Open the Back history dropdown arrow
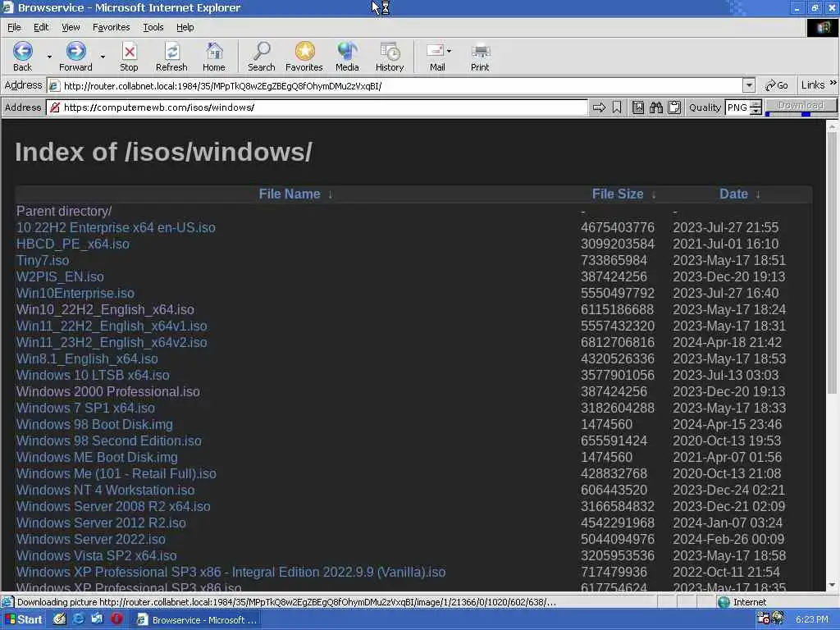Image resolution: width=840 pixels, height=630 pixels. [49, 57]
